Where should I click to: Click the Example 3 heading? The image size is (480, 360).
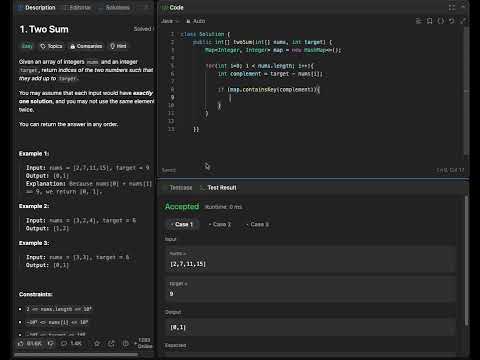34,243
